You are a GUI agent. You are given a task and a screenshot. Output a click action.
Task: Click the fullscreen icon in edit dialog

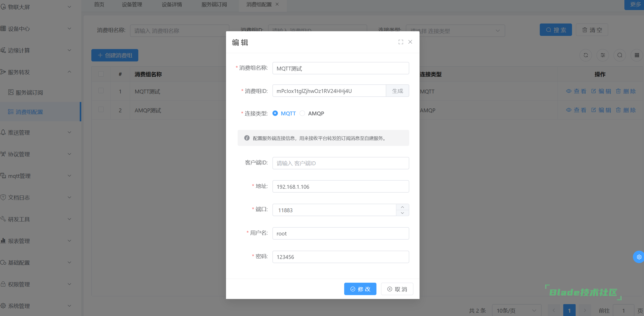pos(400,42)
